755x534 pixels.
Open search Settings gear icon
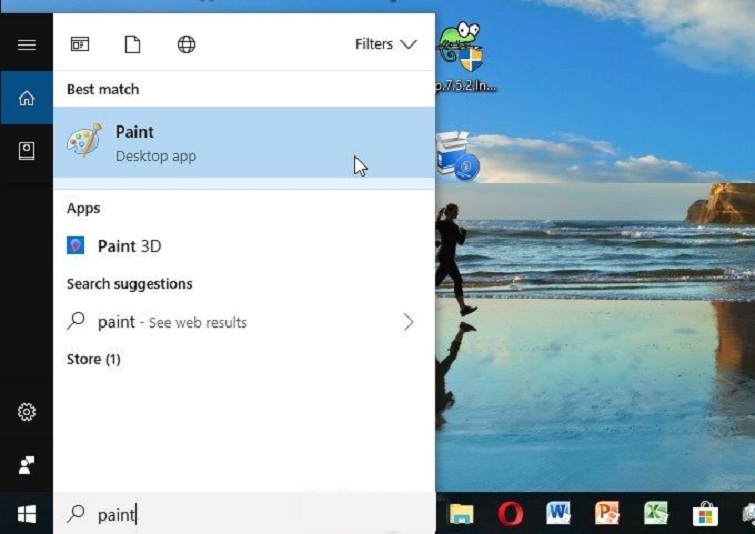click(x=26, y=412)
